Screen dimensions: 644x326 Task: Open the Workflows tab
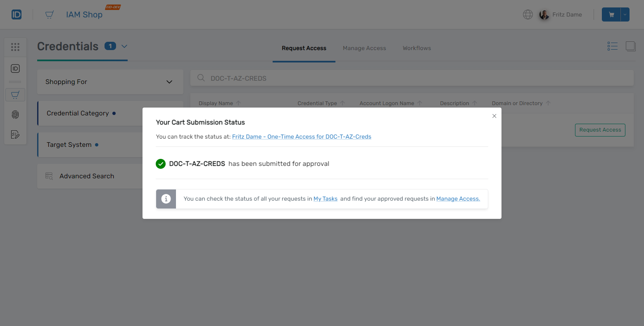point(416,48)
